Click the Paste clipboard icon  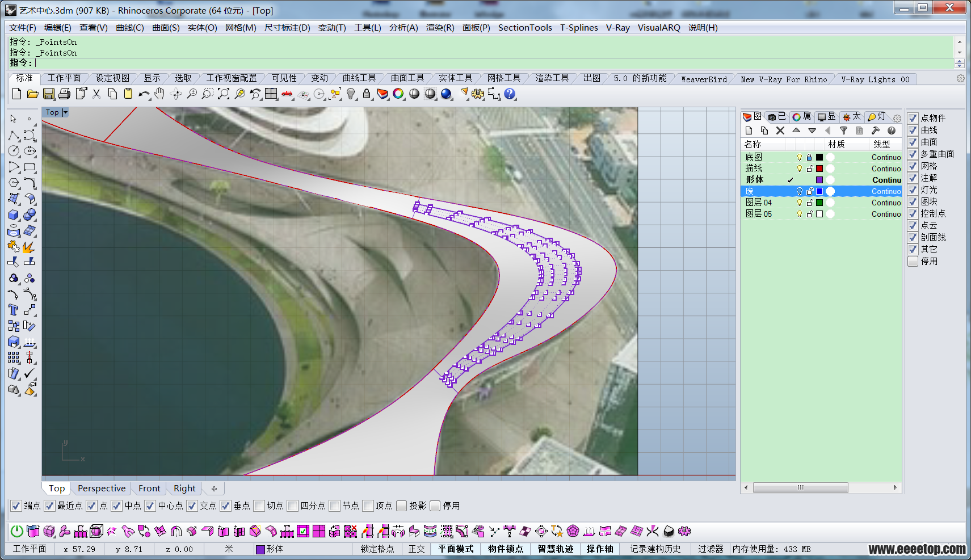coord(128,94)
